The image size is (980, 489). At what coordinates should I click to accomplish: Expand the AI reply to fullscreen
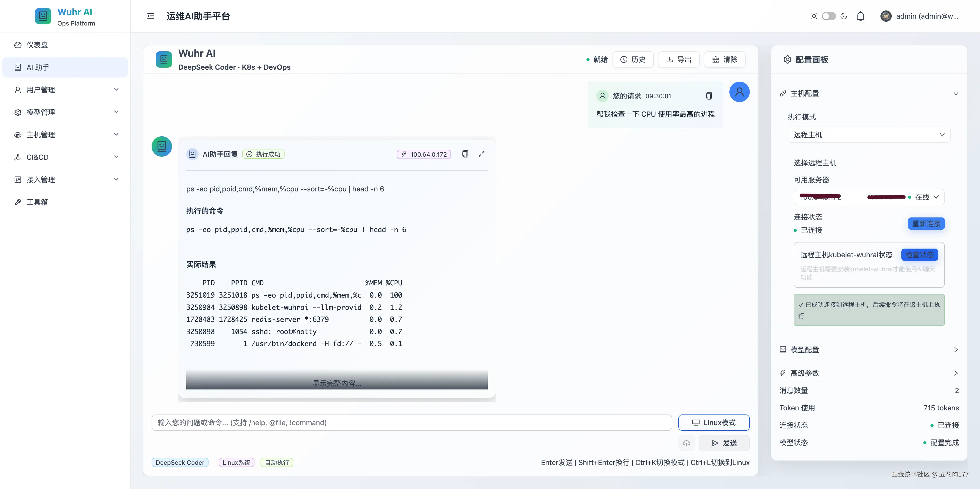click(482, 154)
